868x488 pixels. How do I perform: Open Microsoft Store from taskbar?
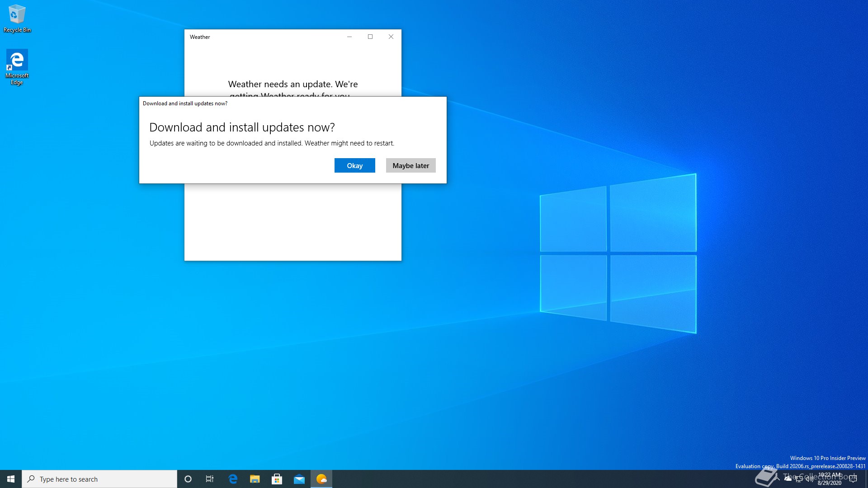(x=277, y=479)
